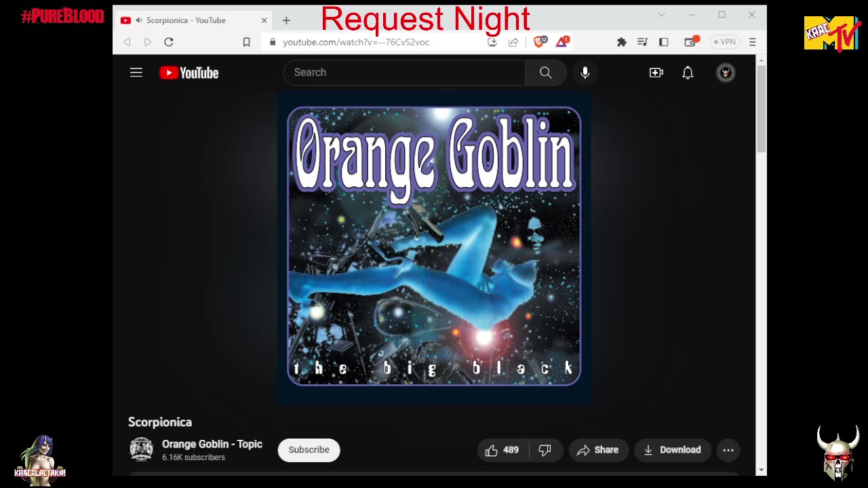The width and height of the screenshot is (868, 488).
Task: Open a new tab with plus button
Action: [286, 20]
